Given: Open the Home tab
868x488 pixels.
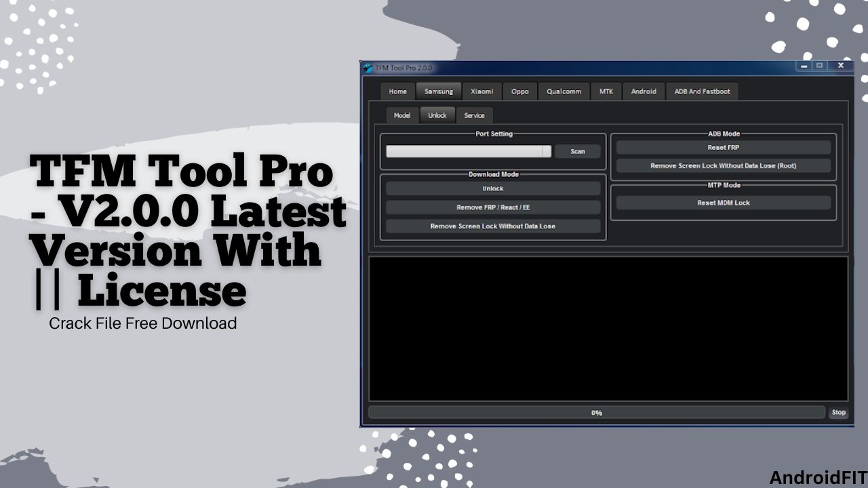Looking at the screenshot, I should coord(397,91).
